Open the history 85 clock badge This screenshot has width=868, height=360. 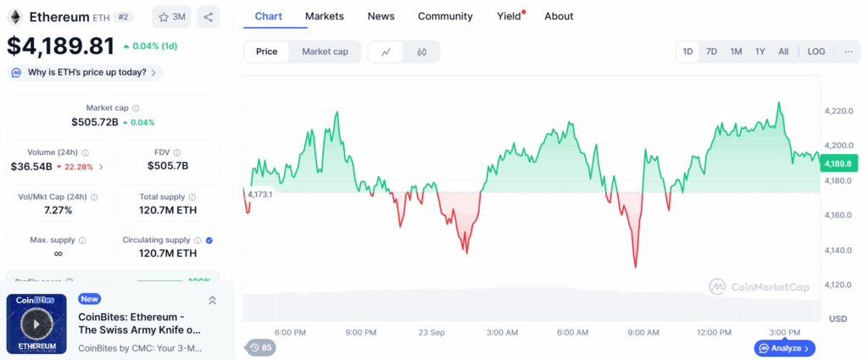point(261,348)
